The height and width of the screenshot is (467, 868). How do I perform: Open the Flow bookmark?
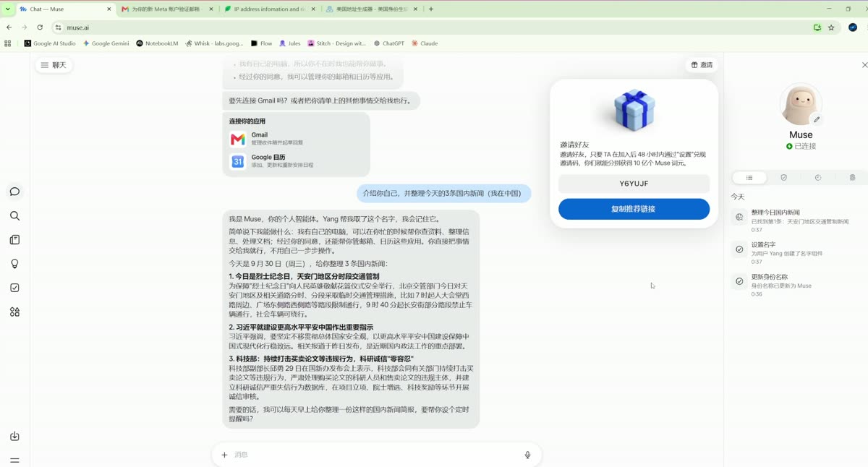tap(262, 43)
